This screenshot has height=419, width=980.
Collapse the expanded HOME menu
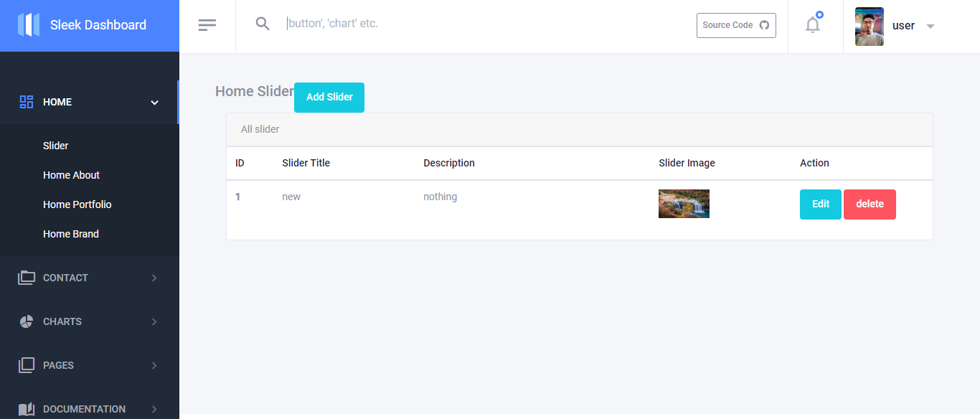click(154, 102)
